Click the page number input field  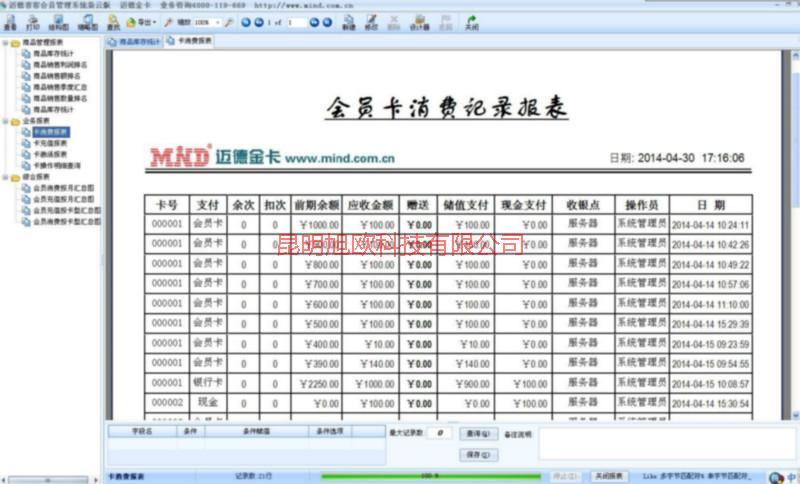(296, 22)
